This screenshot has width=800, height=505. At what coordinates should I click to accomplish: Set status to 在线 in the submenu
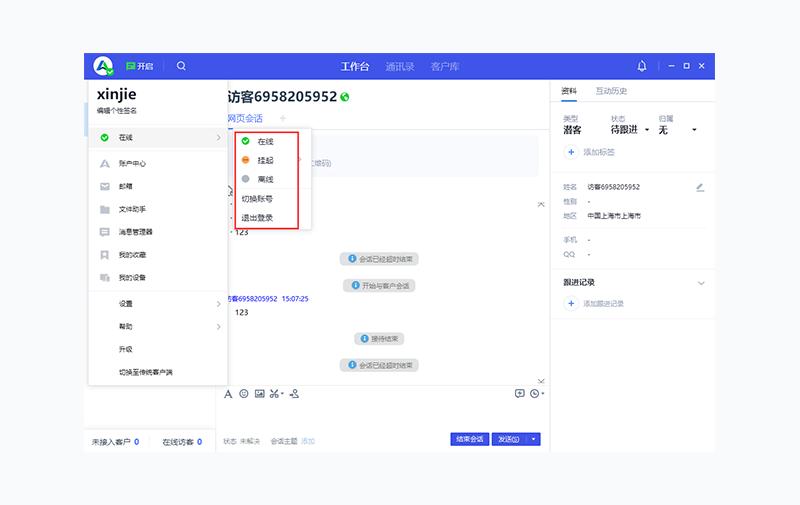pos(266,141)
